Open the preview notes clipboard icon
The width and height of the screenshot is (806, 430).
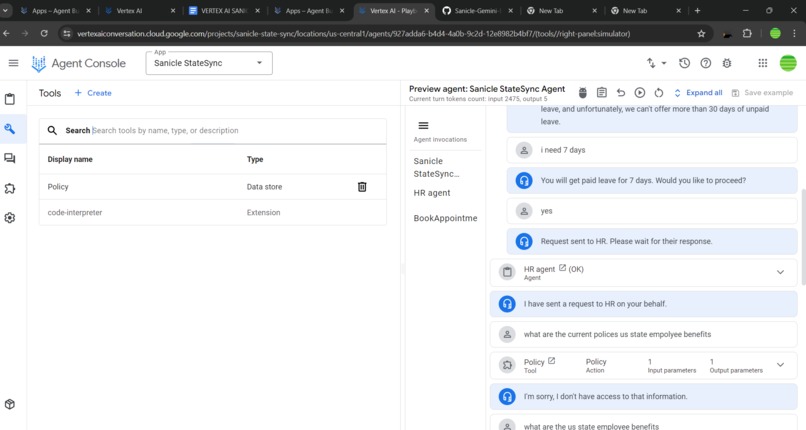[x=601, y=93]
